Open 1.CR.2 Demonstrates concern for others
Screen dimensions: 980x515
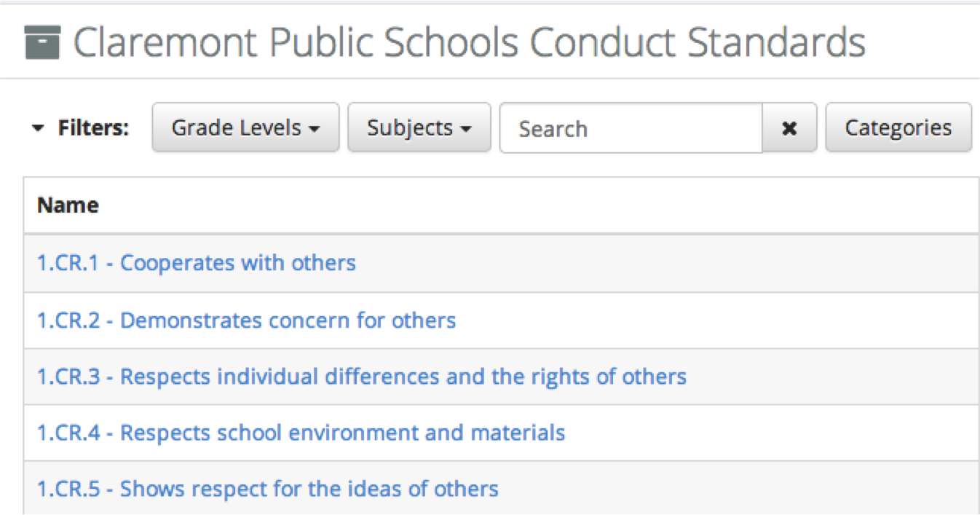(x=247, y=320)
